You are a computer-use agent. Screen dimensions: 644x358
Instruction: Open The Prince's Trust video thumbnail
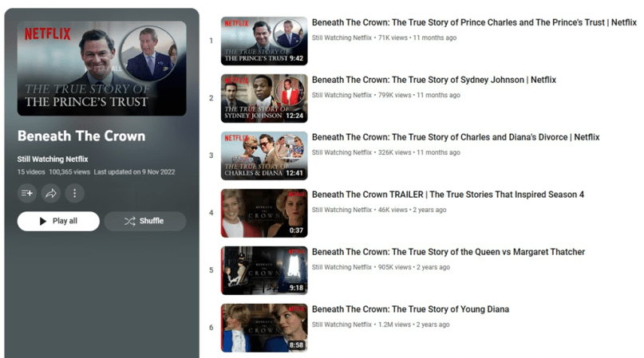[x=263, y=41]
